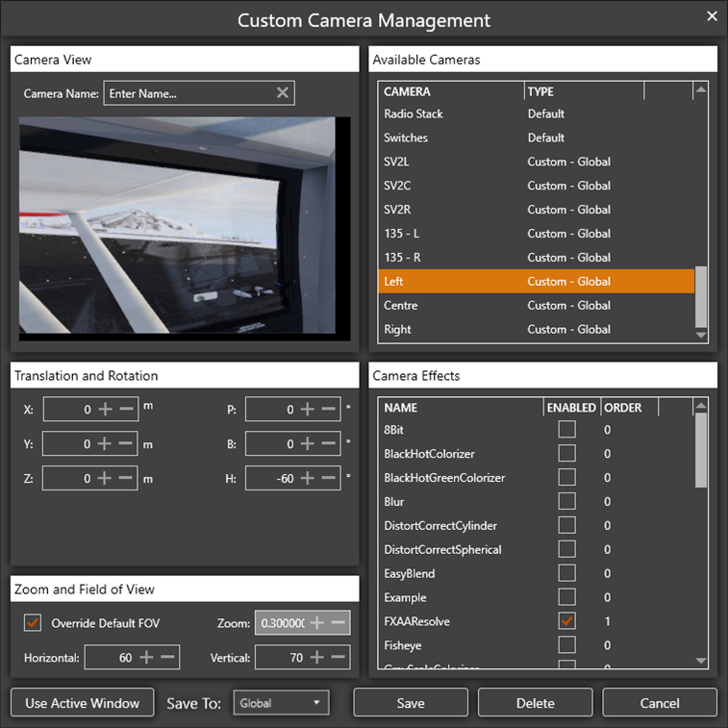Select the Centre camera row
Viewport: 728px width, 728px height.
coord(537,306)
